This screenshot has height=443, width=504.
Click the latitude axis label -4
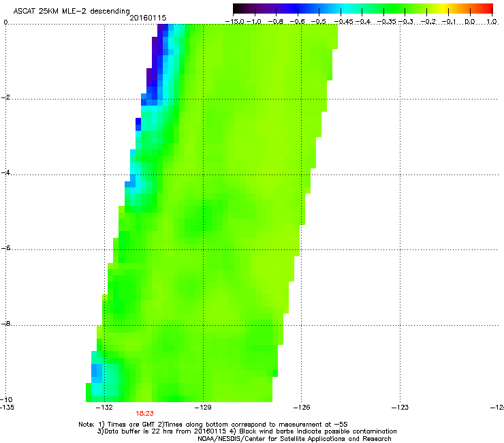point(5,172)
